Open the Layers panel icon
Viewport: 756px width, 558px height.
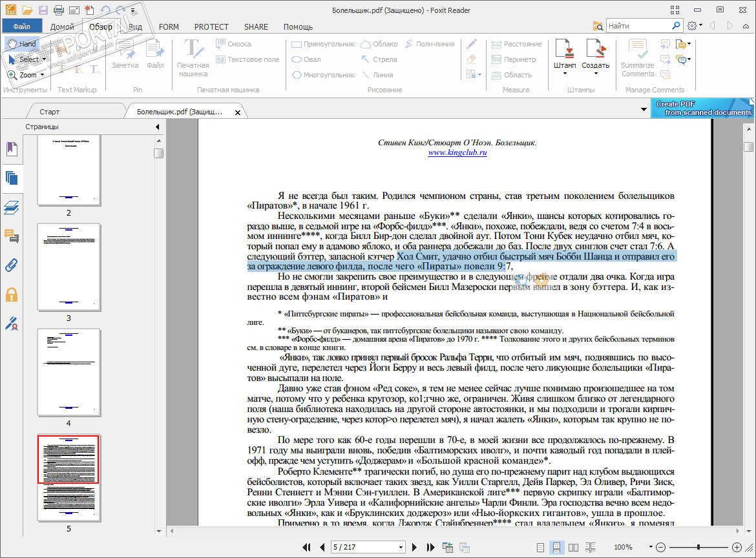pos(12,208)
